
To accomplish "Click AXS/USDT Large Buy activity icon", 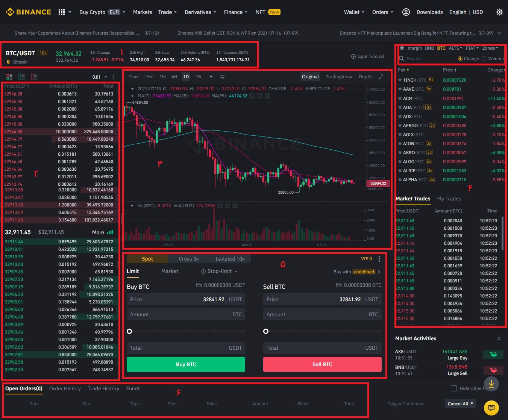I will click(493, 355).
